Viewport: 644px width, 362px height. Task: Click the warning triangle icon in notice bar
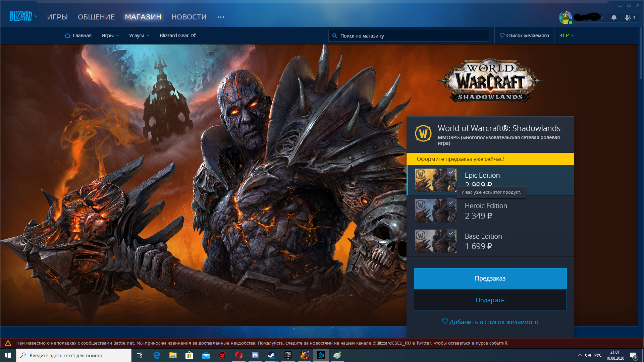click(x=8, y=343)
